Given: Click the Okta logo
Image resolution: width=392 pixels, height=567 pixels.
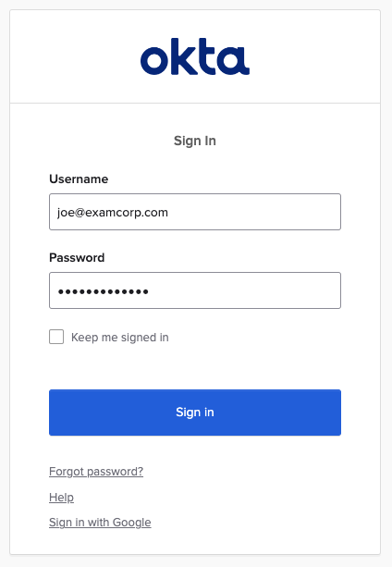Looking at the screenshot, I should [195, 56].
